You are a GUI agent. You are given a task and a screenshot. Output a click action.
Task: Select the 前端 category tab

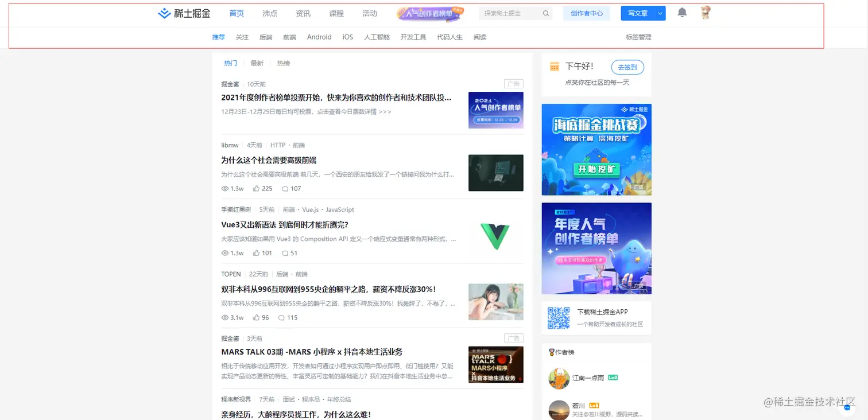[289, 37]
